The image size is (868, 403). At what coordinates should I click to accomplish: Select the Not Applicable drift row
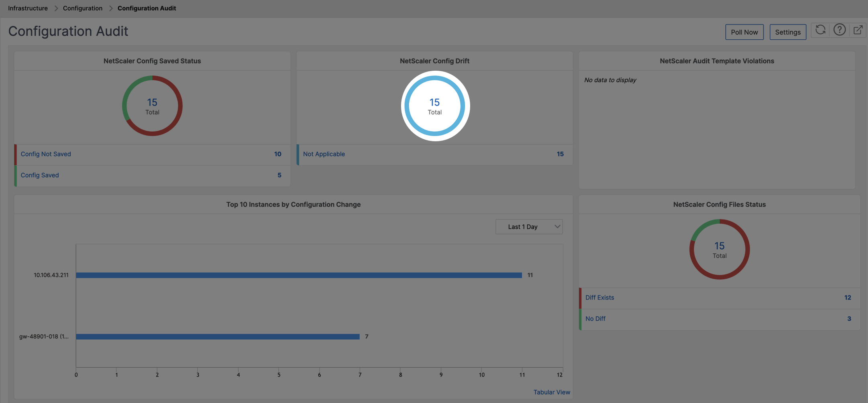click(434, 154)
